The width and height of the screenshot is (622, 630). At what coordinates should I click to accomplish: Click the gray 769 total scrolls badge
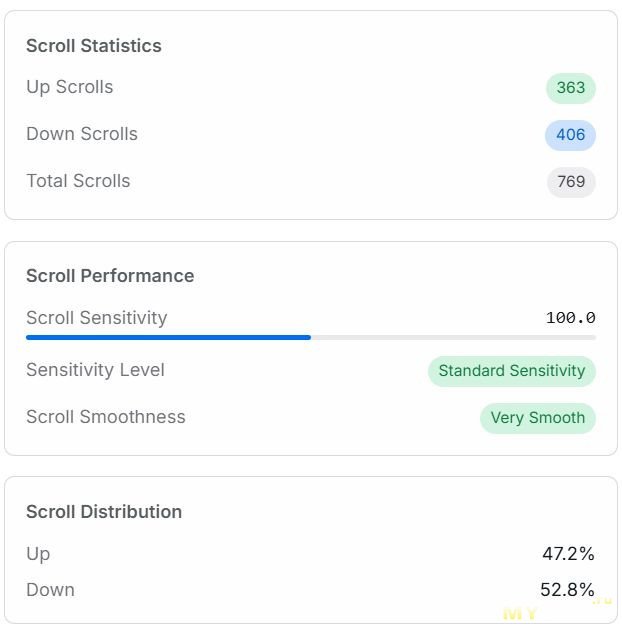pyautogui.click(x=571, y=182)
